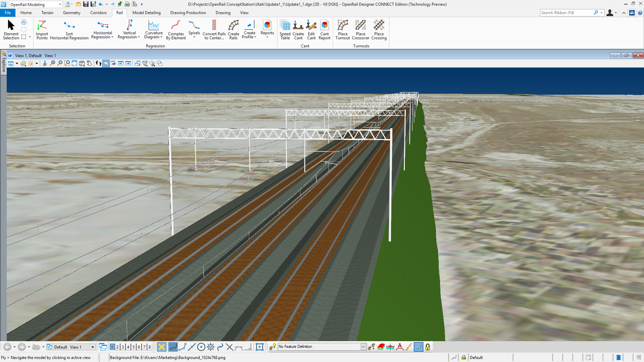
Task: Click the Convert Rails to Center button
Action: 214,29
